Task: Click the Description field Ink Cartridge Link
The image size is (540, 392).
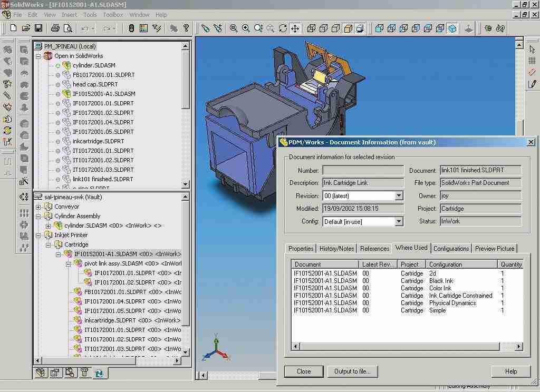Action: click(x=363, y=183)
